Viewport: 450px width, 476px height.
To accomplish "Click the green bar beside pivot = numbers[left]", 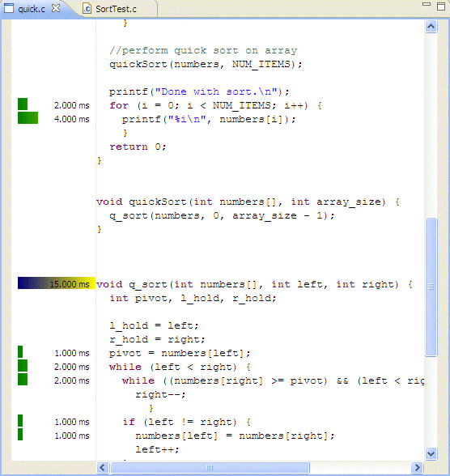I will tap(20, 352).
